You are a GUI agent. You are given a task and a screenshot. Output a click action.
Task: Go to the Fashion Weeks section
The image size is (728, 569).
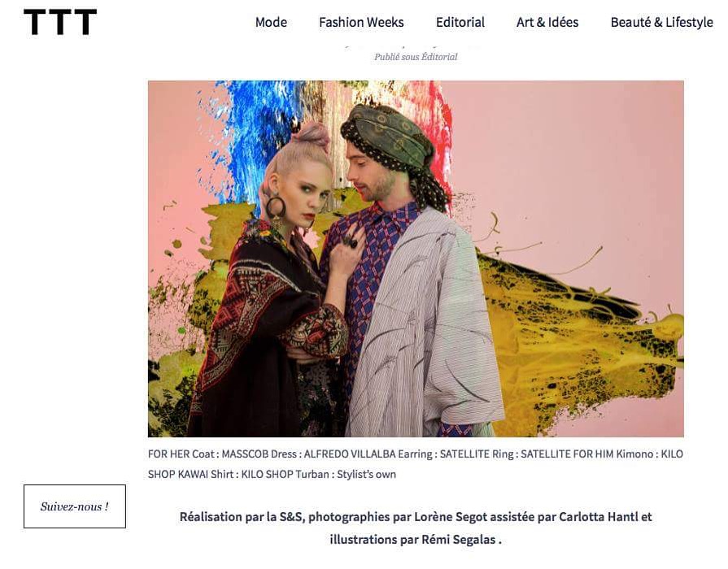tap(361, 22)
